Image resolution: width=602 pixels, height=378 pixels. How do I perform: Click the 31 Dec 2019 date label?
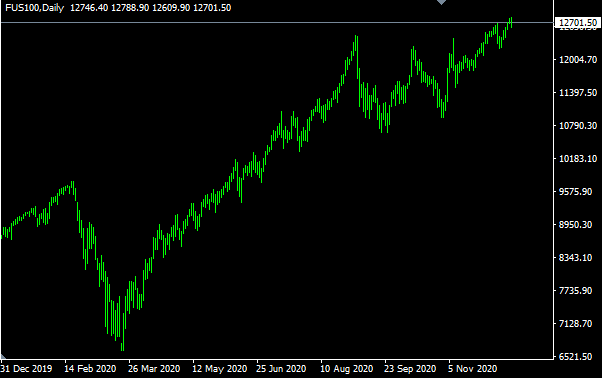pyautogui.click(x=26, y=369)
